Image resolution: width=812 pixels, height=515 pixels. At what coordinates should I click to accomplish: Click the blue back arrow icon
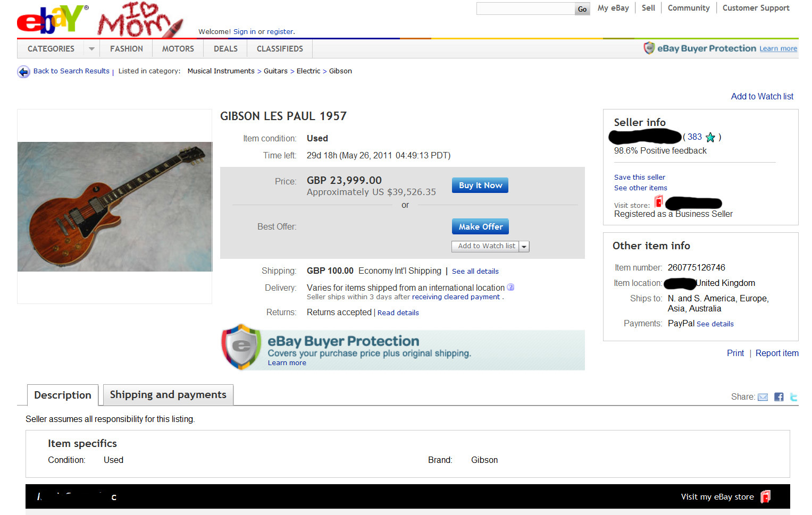(23, 72)
